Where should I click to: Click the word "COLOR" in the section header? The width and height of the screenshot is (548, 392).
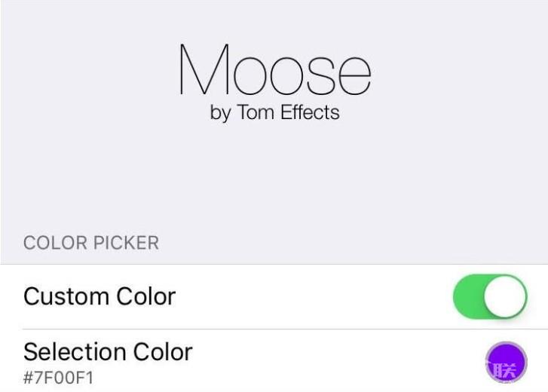[x=55, y=243]
